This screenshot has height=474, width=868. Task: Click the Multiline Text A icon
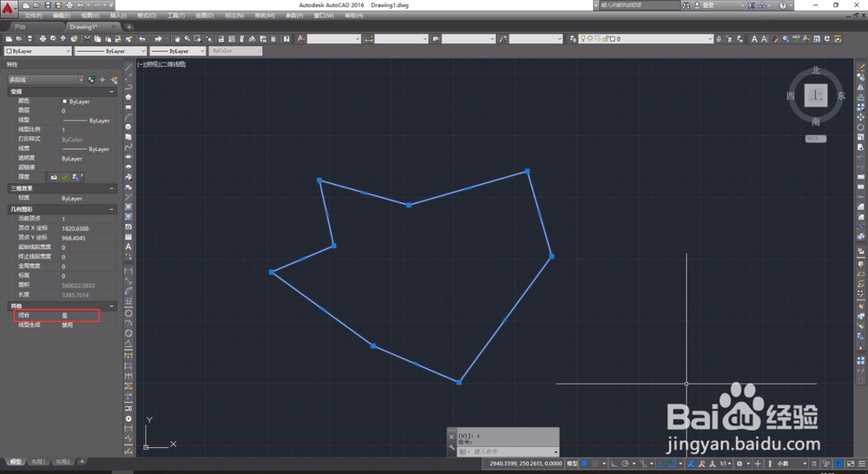pos(754,39)
